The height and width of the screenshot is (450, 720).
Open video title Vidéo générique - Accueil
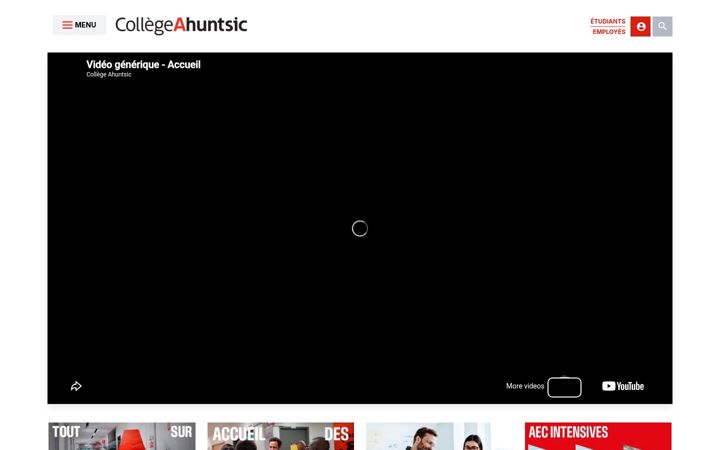point(143,64)
